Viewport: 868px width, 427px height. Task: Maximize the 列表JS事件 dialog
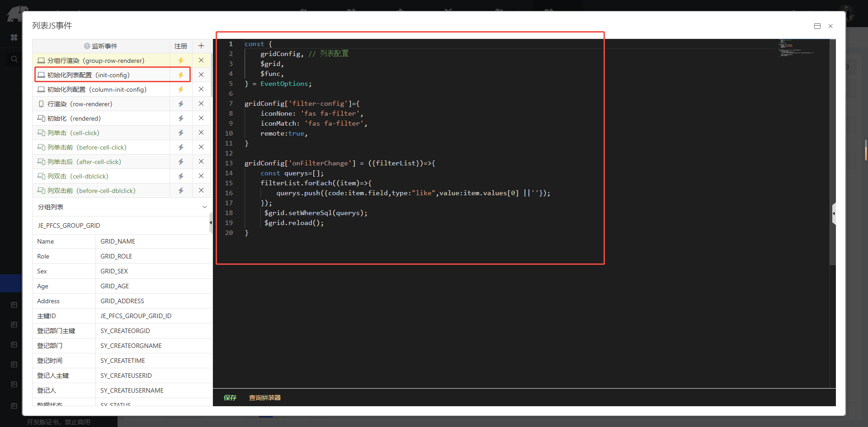coord(817,26)
